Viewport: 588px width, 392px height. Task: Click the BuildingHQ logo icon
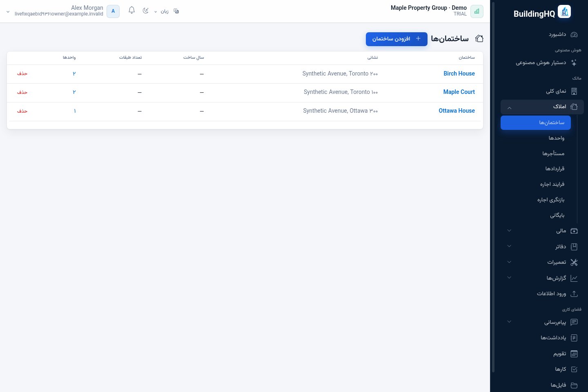coord(564,11)
